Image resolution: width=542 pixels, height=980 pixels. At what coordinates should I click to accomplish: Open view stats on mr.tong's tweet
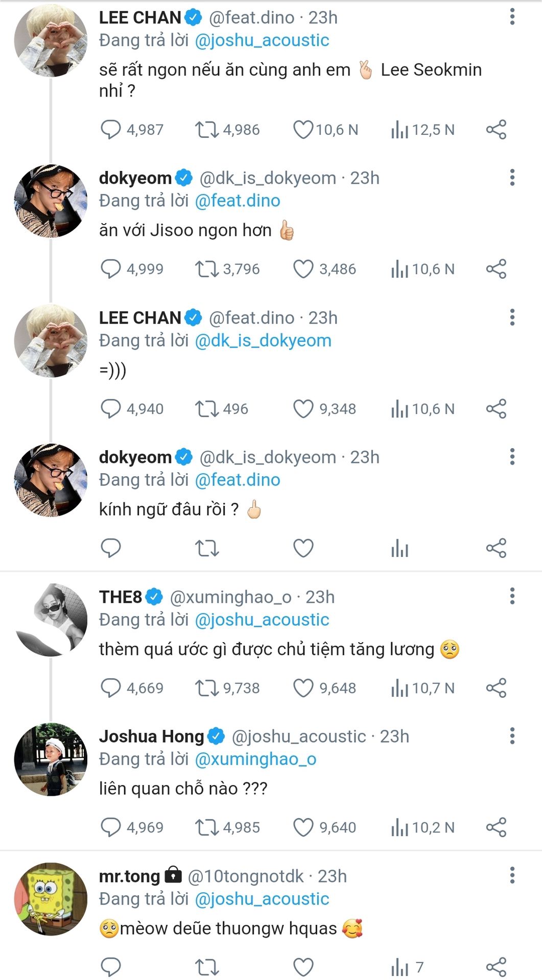(399, 967)
